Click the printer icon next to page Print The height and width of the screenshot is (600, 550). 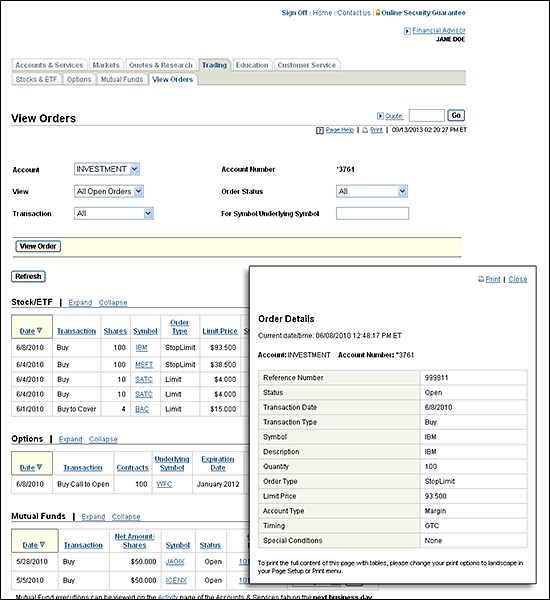[x=365, y=130]
